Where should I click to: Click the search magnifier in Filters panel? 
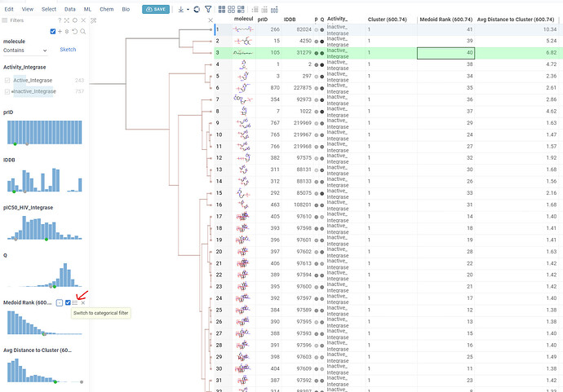coord(83,32)
